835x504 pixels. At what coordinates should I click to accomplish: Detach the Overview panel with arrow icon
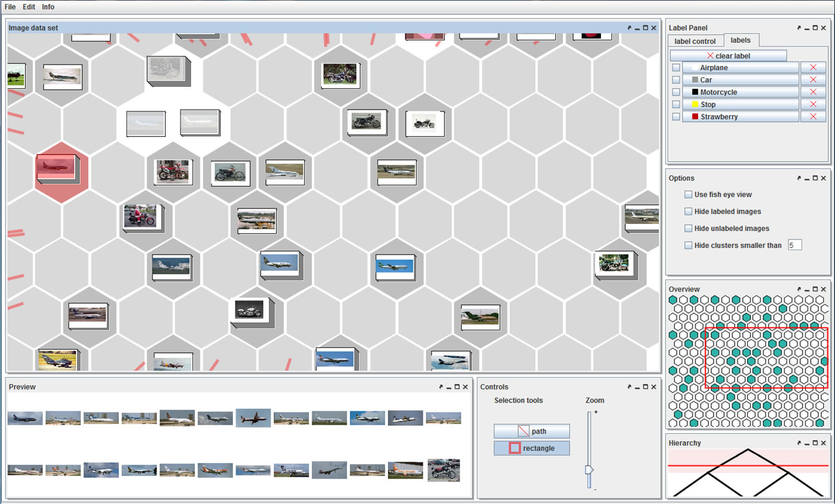800,289
